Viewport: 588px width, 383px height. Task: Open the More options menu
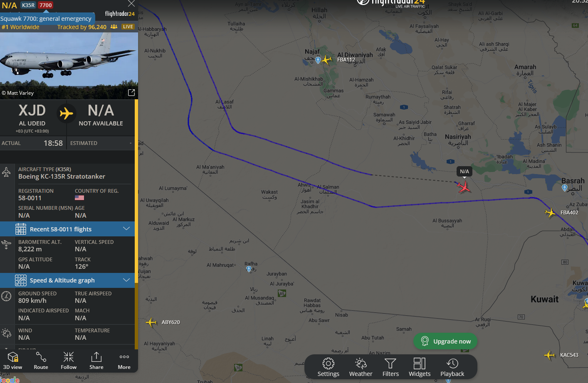point(124,360)
